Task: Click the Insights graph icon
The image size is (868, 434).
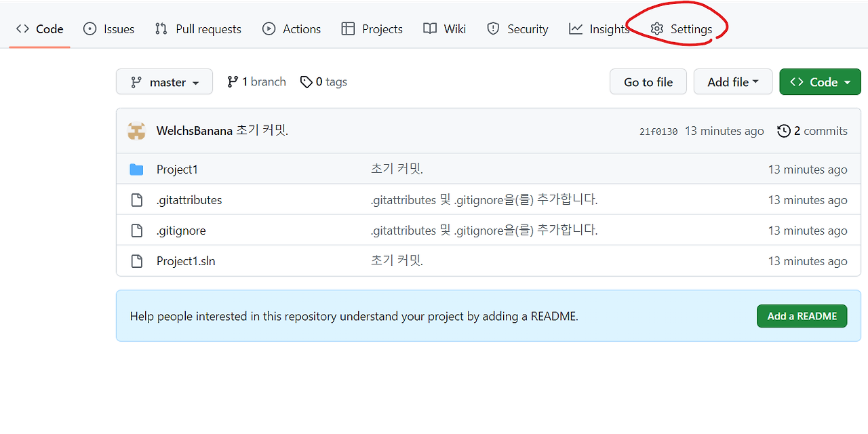Action: point(576,29)
